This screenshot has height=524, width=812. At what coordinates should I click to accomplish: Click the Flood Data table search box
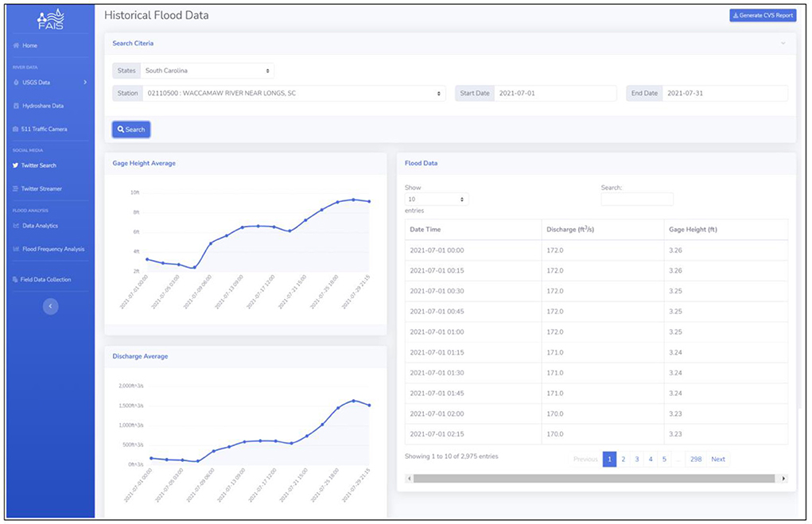[637, 200]
